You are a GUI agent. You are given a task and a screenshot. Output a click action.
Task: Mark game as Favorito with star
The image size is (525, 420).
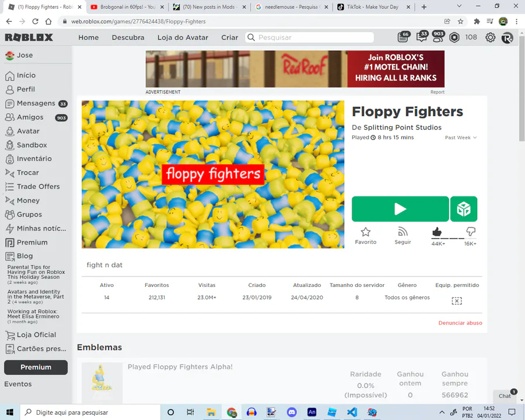(366, 236)
